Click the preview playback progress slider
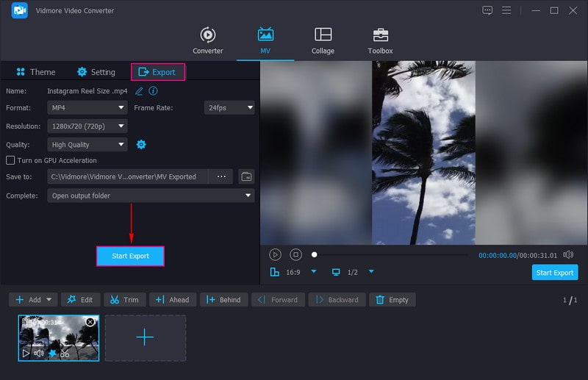 click(391, 255)
